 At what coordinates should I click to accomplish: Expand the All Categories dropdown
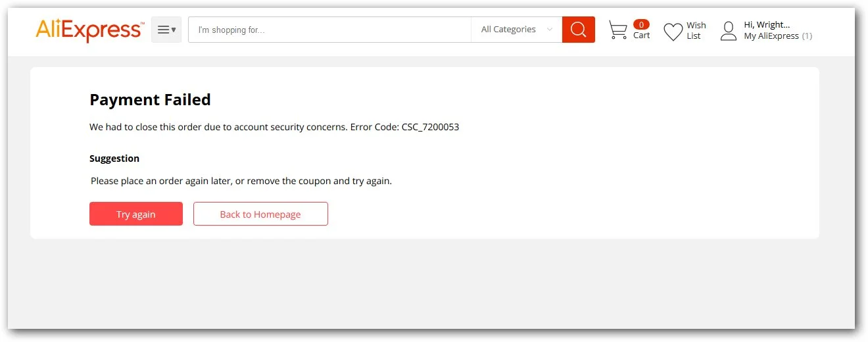(517, 30)
